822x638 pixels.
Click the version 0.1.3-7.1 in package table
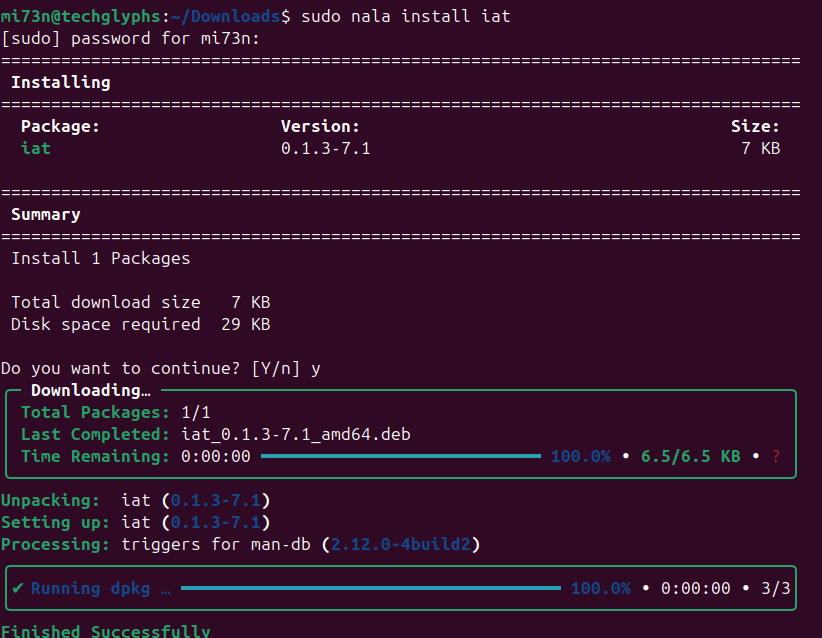point(326,148)
